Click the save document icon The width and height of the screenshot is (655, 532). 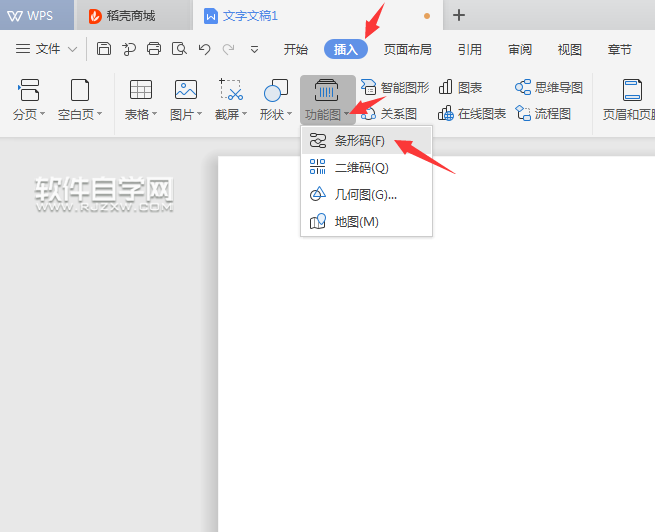(104, 49)
